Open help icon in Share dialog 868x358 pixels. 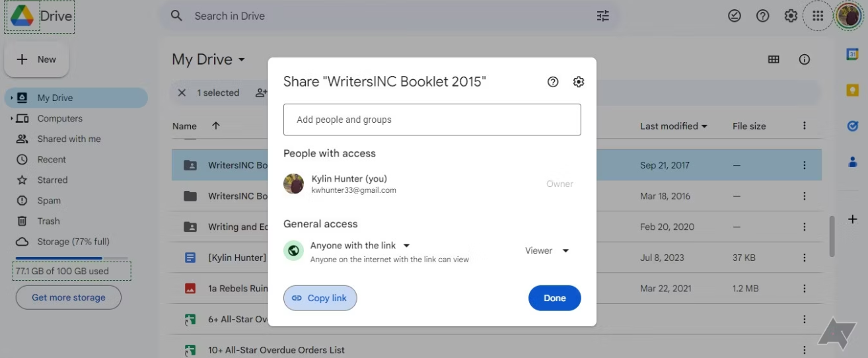553,82
